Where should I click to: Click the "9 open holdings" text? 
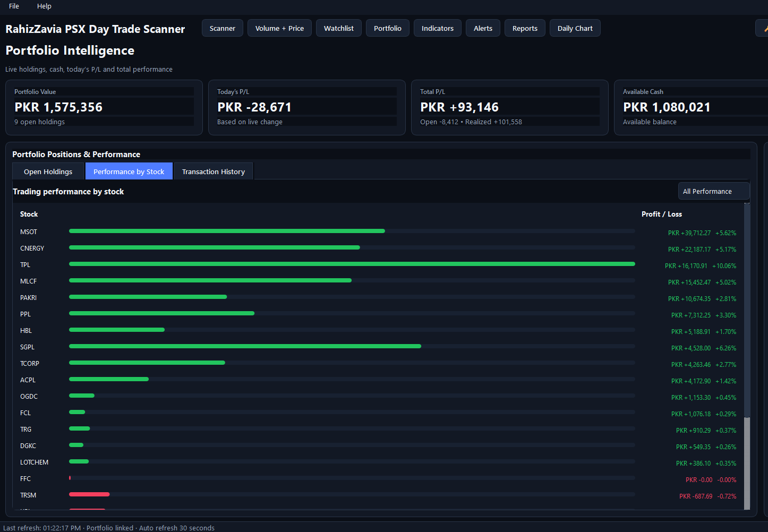tap(39, 122)
